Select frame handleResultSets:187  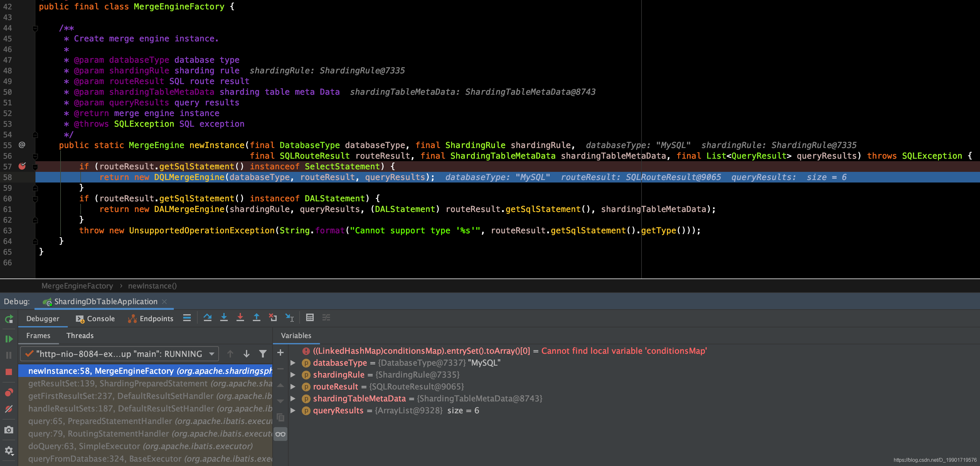point(145,409)
